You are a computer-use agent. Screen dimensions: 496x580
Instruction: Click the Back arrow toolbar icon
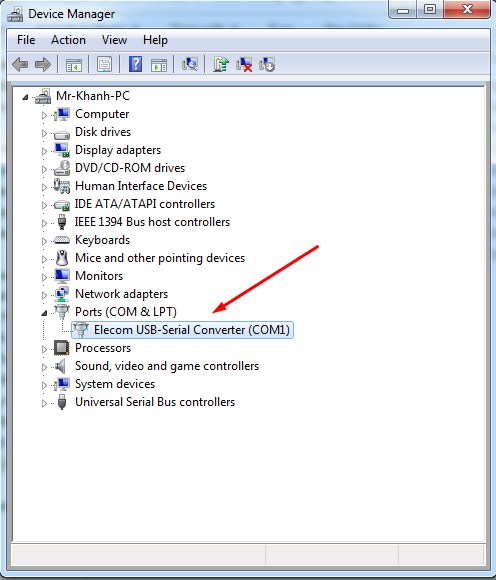point(20,65)
